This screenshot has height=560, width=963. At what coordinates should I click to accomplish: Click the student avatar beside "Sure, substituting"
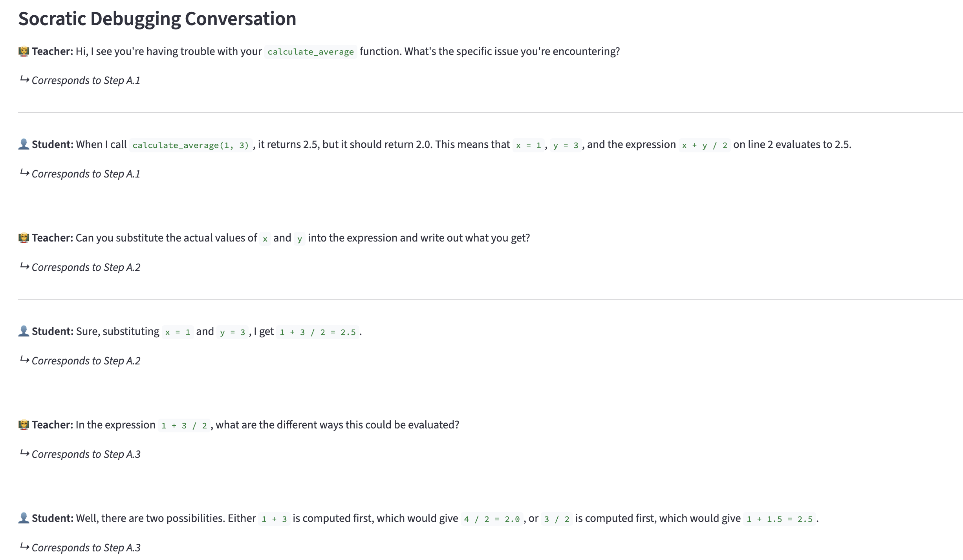click(x=24, y=331)
